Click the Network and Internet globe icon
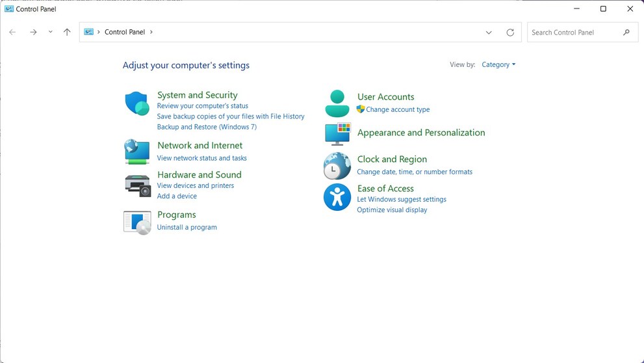This screenshot has width=644, height=363. tap(137, 152)
